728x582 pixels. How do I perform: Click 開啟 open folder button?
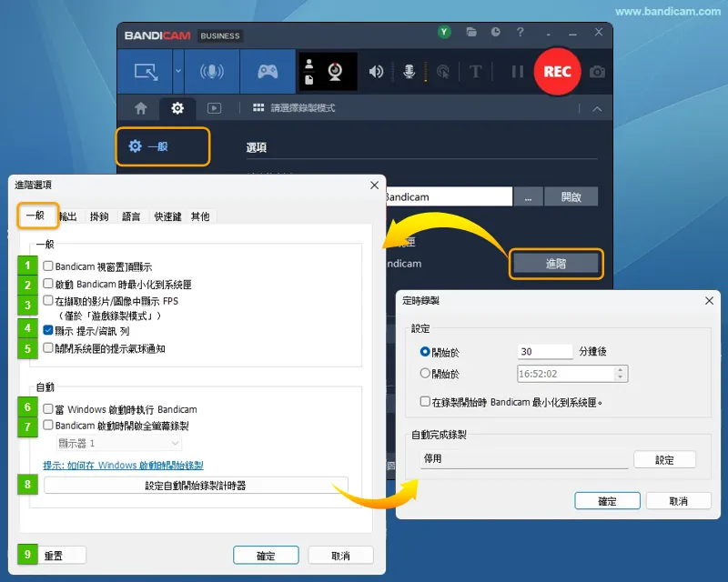tap(571, 196)
